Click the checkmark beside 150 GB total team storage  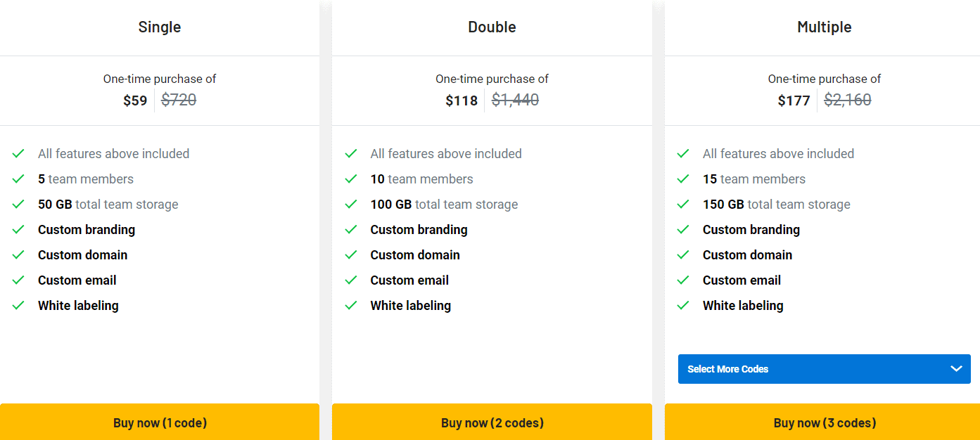(x=683, y=204)
